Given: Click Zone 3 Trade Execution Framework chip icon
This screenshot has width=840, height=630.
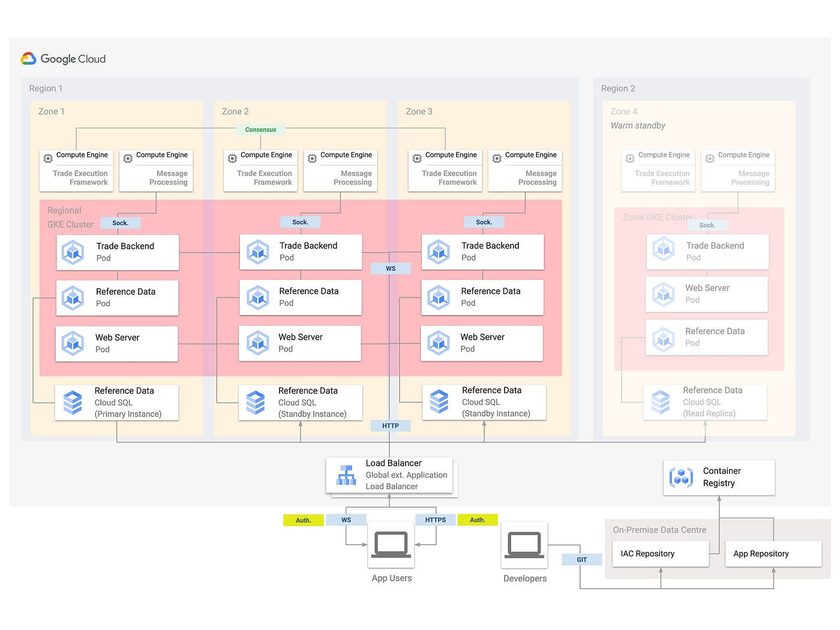Looking at the screenshot, I should click(x=417, y=158).
